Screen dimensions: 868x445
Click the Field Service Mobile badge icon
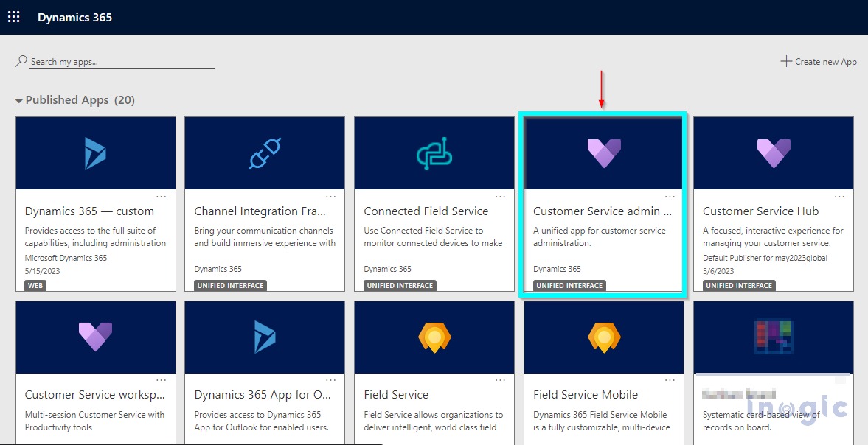click(x=604, y=337)
